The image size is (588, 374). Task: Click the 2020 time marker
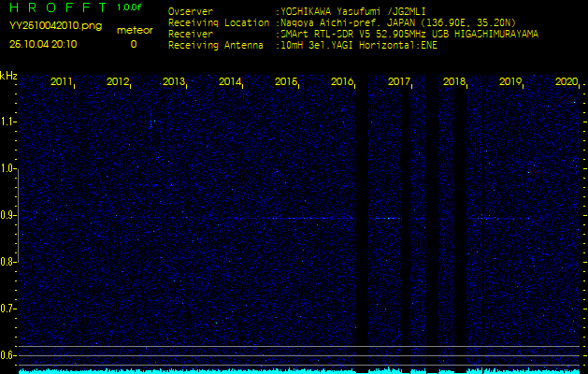click(566, 81)
